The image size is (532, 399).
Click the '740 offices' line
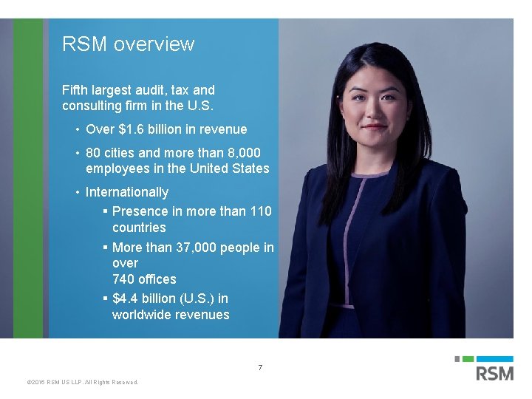point(144,279)
